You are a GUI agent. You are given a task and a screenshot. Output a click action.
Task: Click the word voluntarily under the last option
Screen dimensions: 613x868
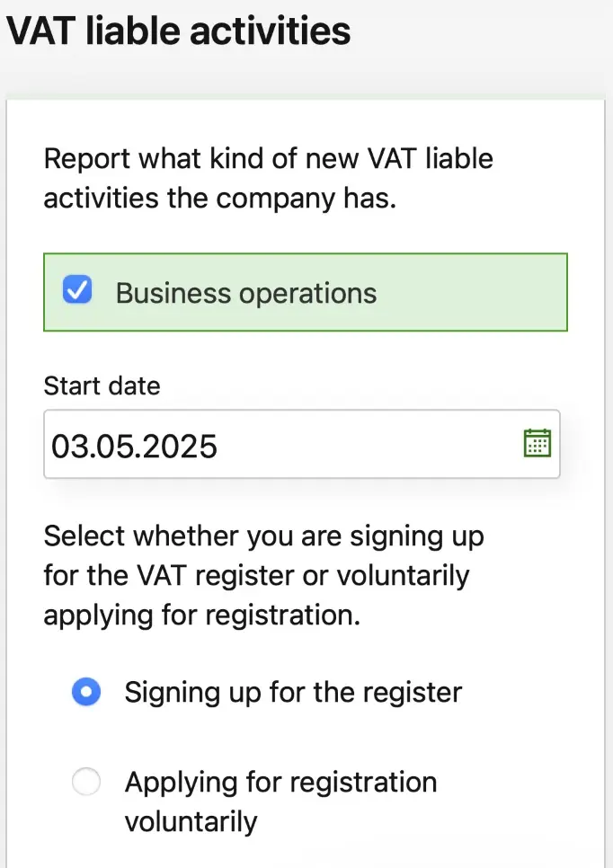191,822
